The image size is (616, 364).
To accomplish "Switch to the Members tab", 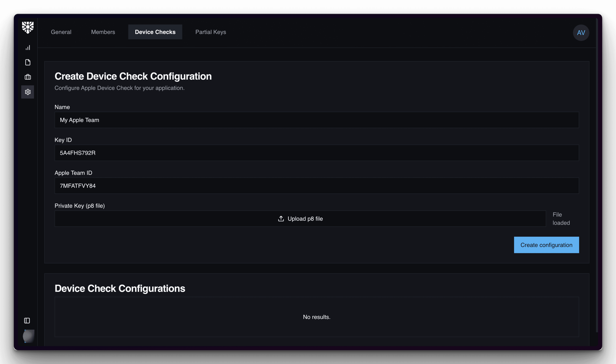I will pyautogui.click(x=103, y=32).
